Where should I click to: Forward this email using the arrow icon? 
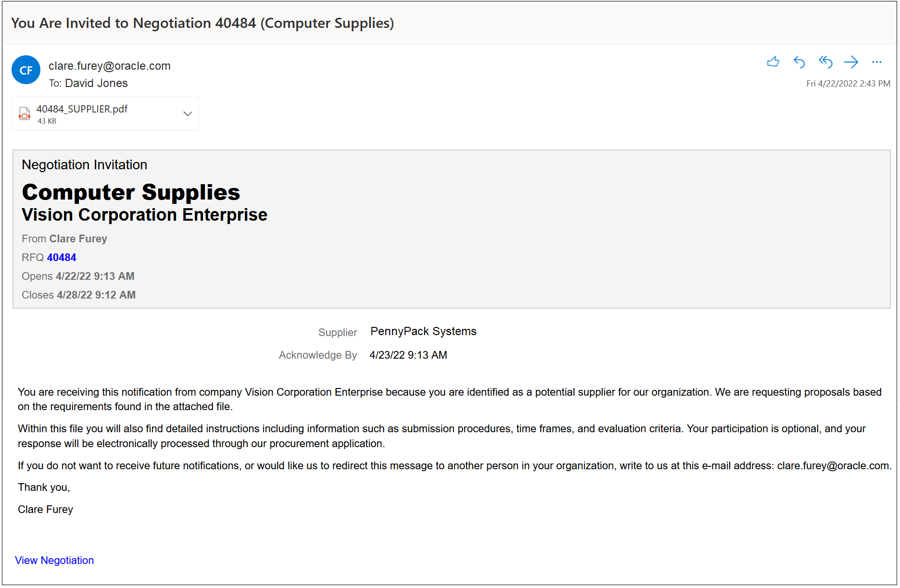tap(851, 62)
